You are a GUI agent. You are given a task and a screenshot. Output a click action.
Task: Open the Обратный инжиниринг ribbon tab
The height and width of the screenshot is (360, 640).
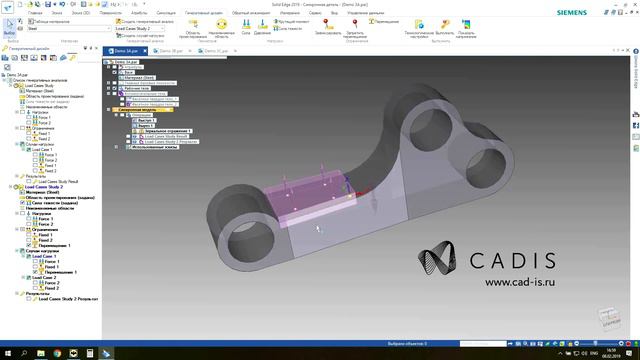pyautogui.click(x=251, y=13)
